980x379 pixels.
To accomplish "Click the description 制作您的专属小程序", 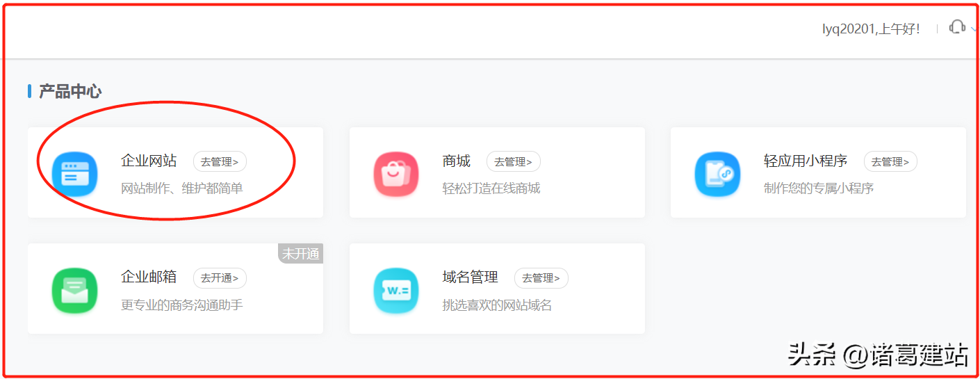I will pyautogui.click(x=819, y=188).
